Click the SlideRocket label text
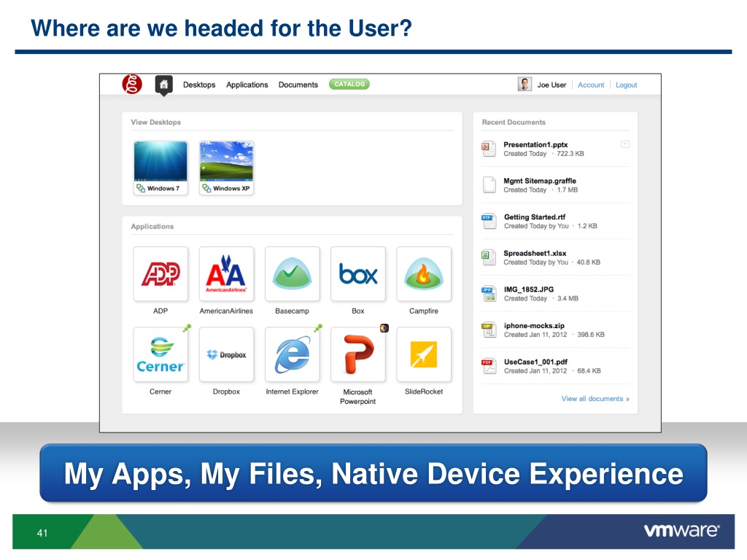Viewport: 747px width, 560px height. pos(424,392)
